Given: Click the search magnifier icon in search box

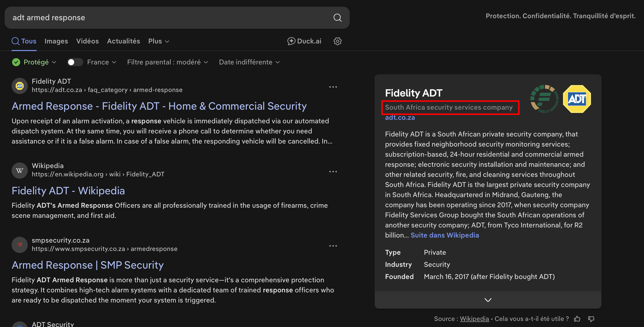Looking at the screenshot, I should coord(337,18).
